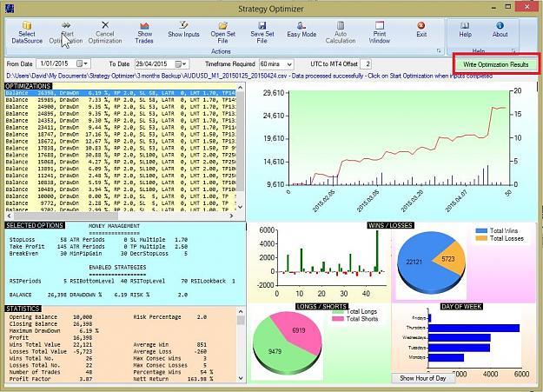Click the Thursdays bar in chart
This screenshot has height=392, width=543.
(473, 328)
